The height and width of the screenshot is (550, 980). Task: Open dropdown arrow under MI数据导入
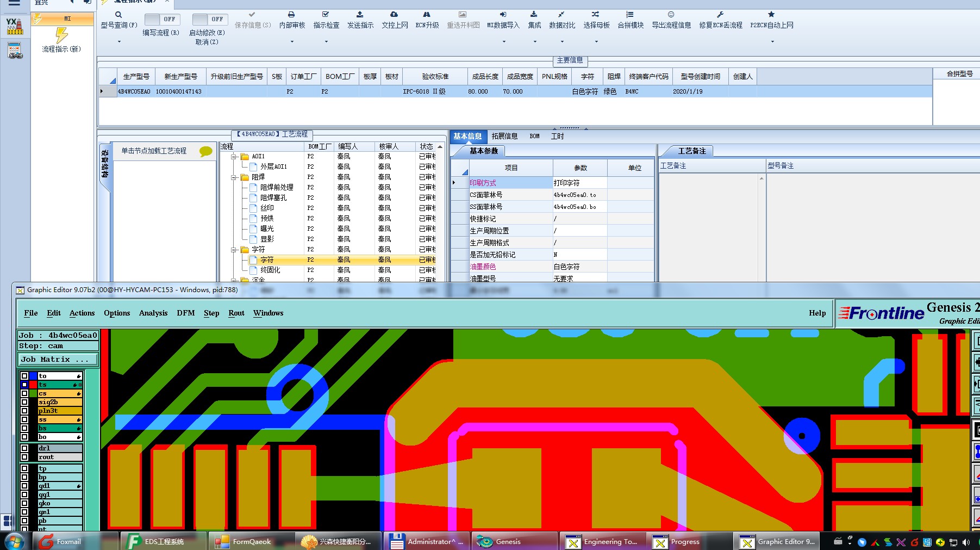[x=503, y=41]
